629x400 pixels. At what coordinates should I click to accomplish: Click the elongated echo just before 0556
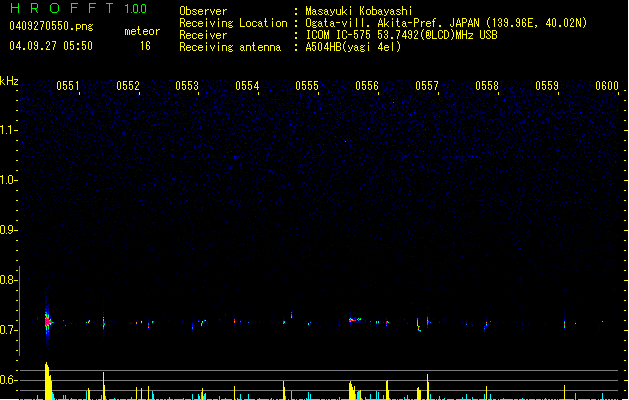pyautogui.click(x=355, y=320)
